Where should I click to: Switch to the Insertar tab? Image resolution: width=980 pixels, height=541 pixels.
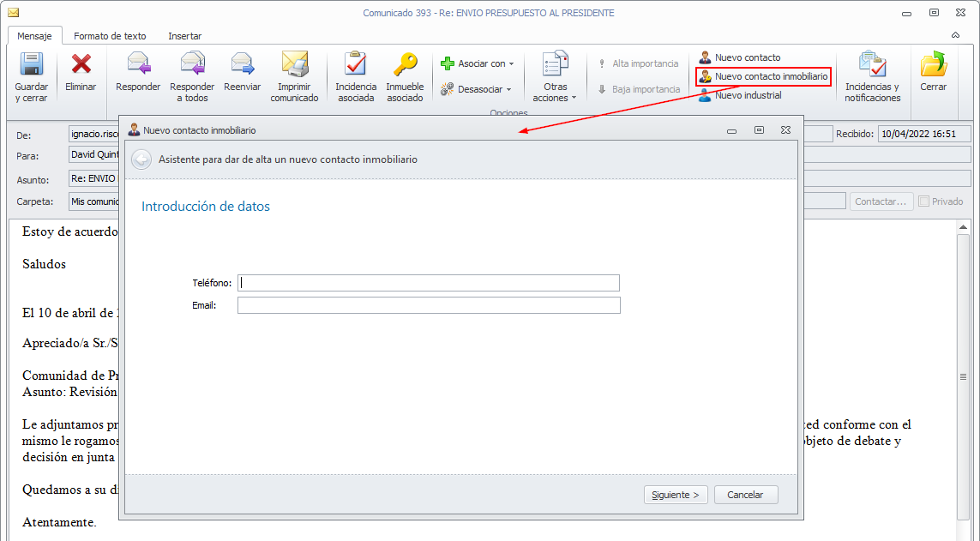185,36
